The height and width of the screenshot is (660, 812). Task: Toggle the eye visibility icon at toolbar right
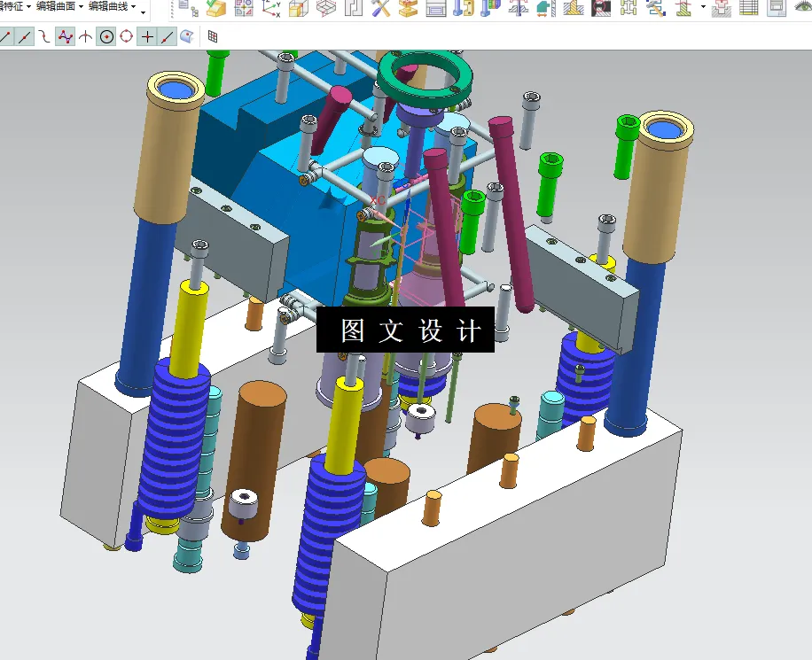pos(802,9)
